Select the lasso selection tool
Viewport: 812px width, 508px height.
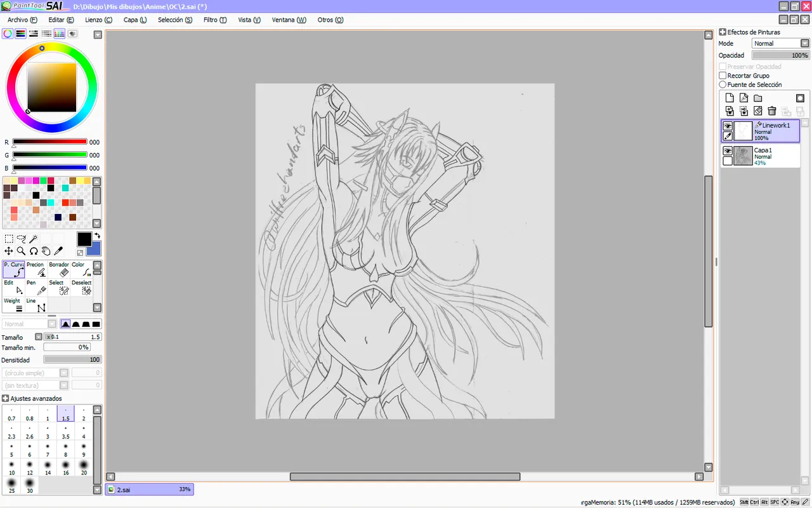(x=22, y=239)
